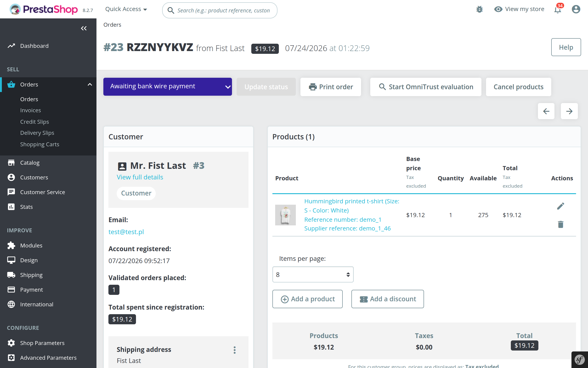Click the t-shirt product thumbnail

286,215
